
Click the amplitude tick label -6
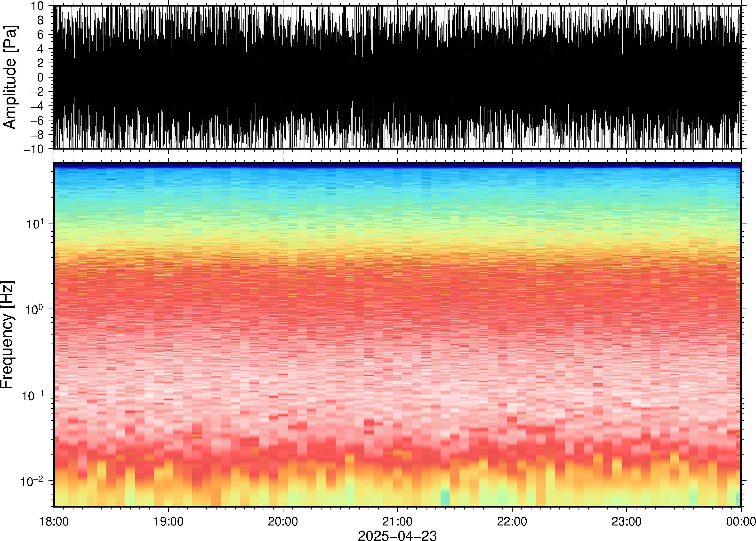click(x=37, y=120)
